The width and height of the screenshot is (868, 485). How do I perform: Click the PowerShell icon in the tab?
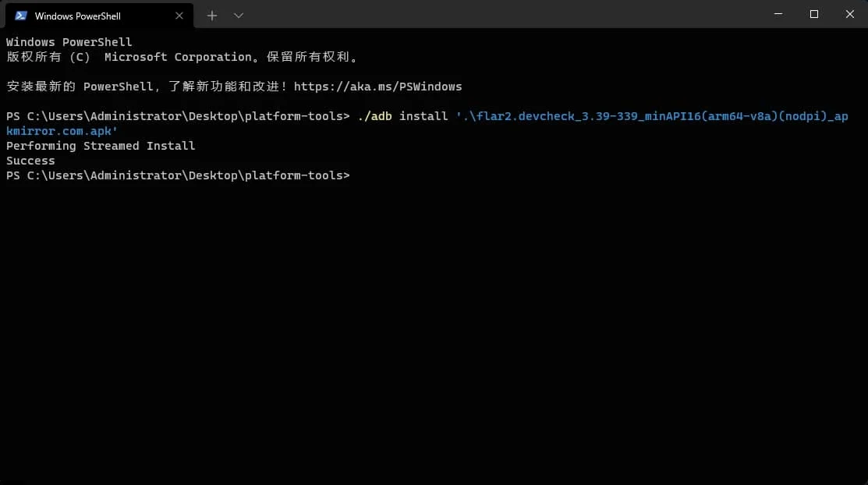tap(21, 16)
